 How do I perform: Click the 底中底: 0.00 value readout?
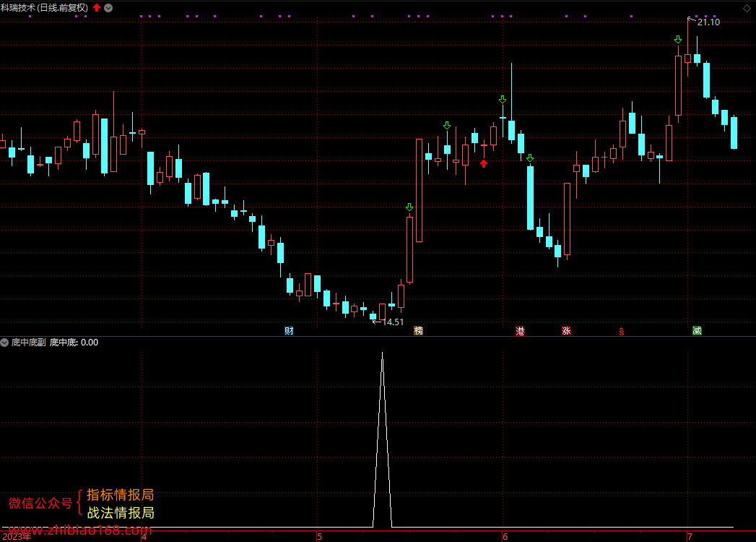click(x=74, y=343)
